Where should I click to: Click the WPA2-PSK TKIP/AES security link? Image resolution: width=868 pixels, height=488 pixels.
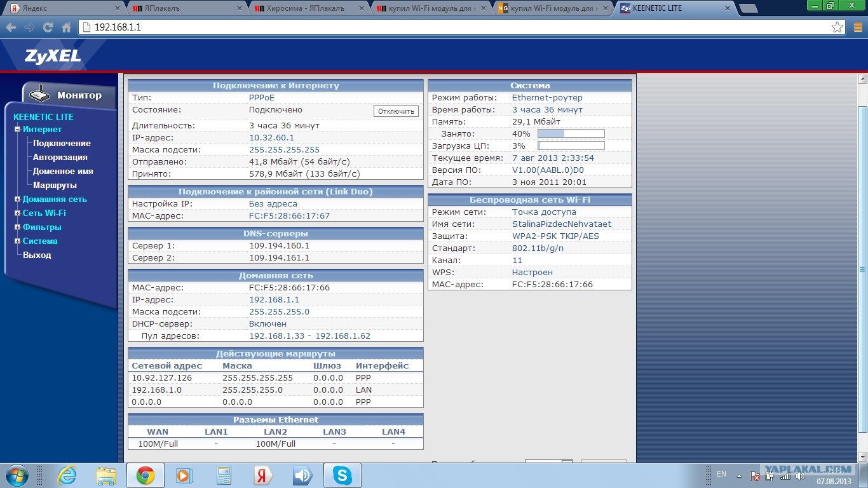pos(555,236)
